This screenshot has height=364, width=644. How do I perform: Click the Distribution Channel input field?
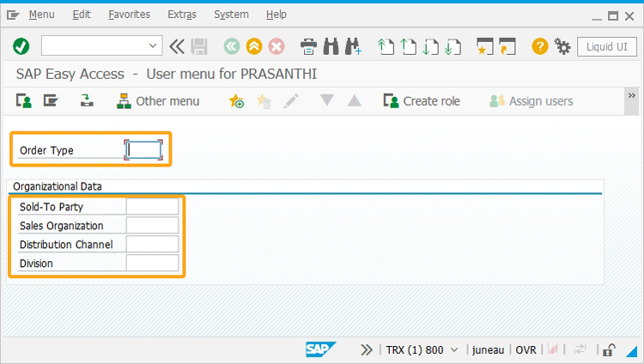tap(152, 245)
